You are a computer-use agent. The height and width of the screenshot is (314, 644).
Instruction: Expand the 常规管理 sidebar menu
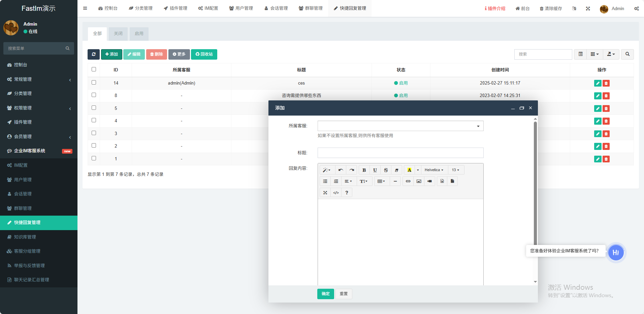point(39,80)
